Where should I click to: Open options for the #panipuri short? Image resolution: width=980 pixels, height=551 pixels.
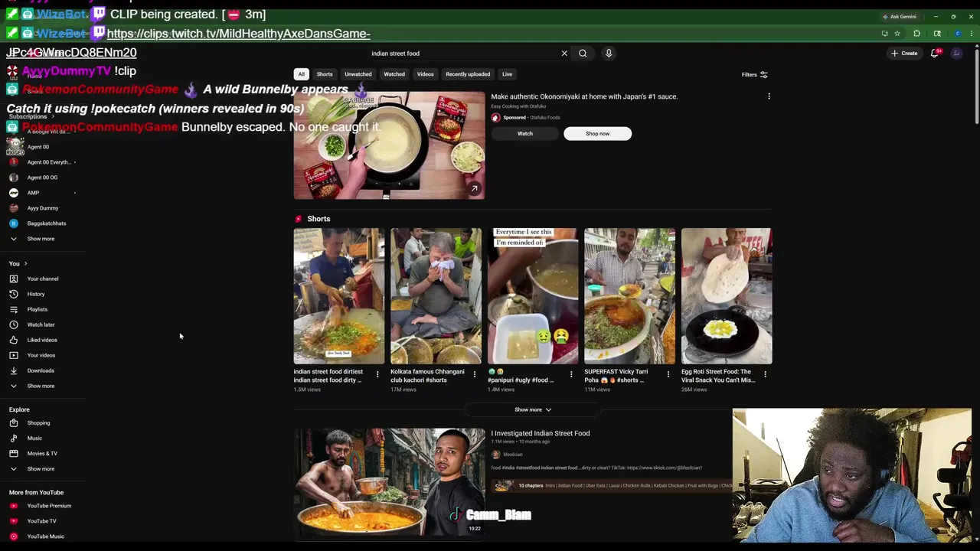click(571, 374)
